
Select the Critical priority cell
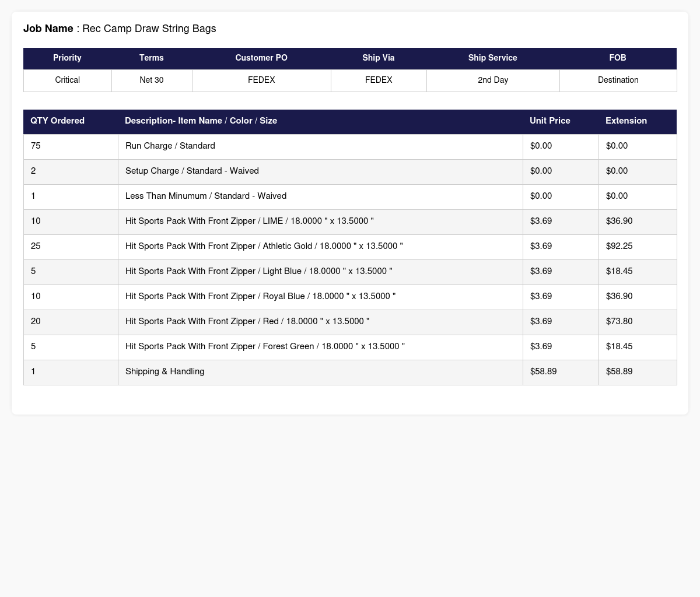[x=68, y=80]
